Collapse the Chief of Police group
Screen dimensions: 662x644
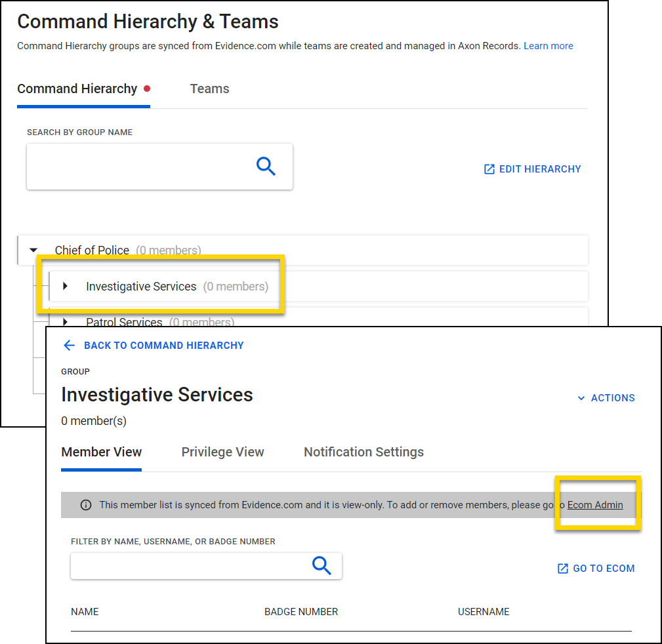(33, 250)
